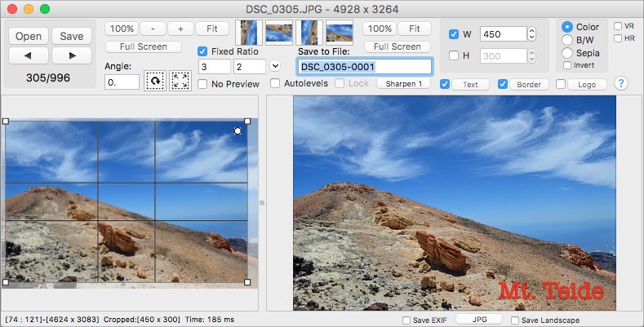644x327 pixels.
Task: Click the Sharpen 1 button
Action: tap(404, 84)
